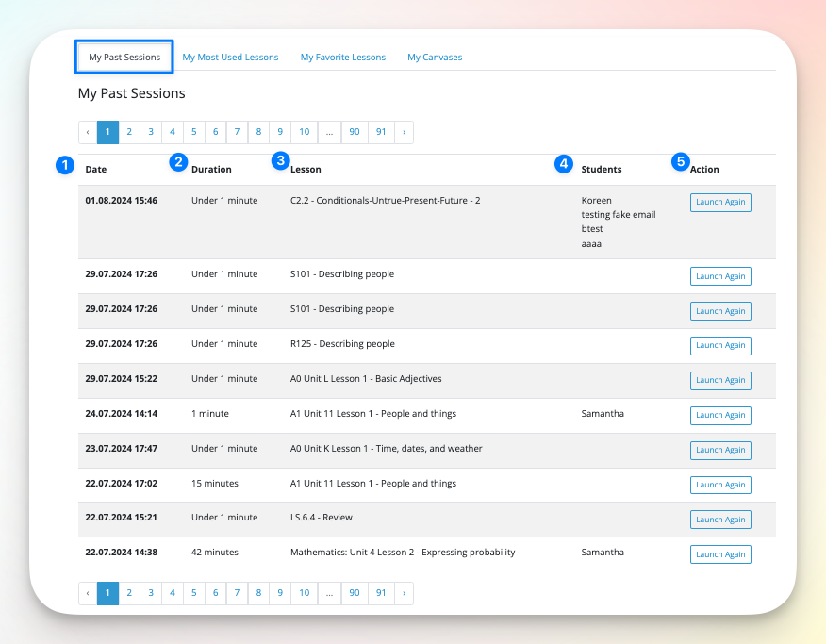Open the My Favorite Lessons tab

click(343, 58)
